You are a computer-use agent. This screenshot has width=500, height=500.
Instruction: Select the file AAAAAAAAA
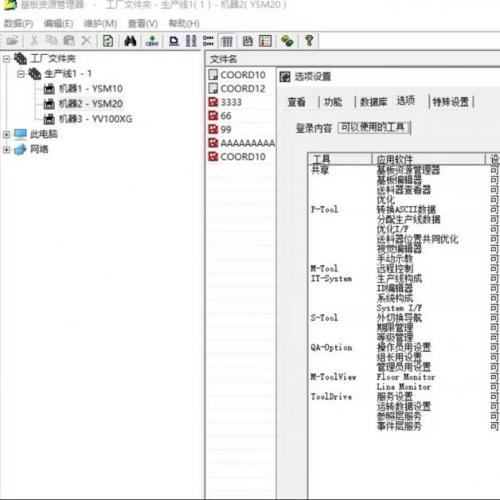(248, 143)
